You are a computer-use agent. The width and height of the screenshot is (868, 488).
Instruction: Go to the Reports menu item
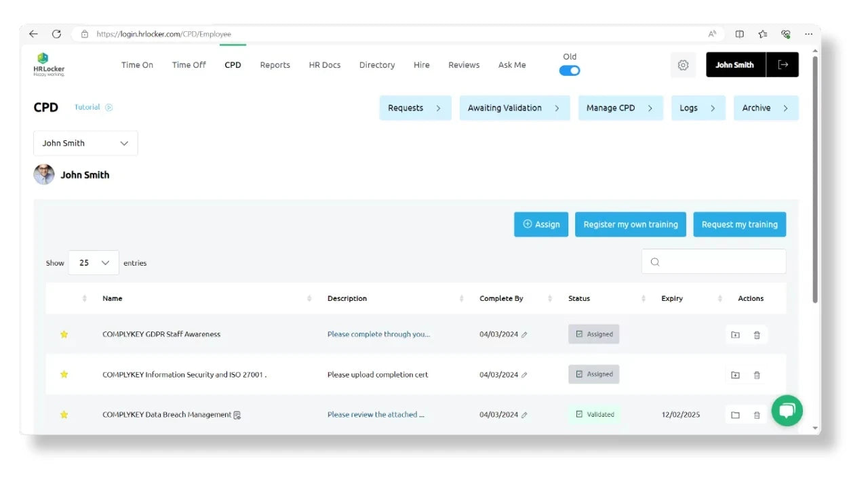(x=275, y=65)
